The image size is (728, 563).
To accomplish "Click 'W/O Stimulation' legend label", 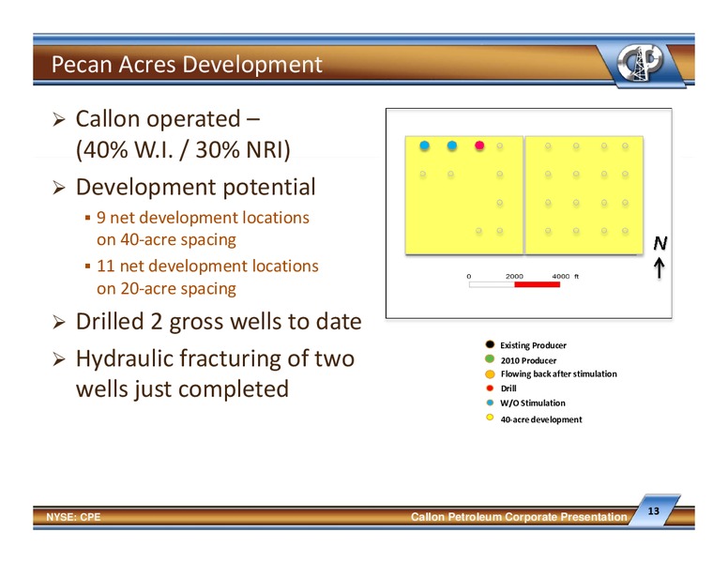I will pos(533,403).
